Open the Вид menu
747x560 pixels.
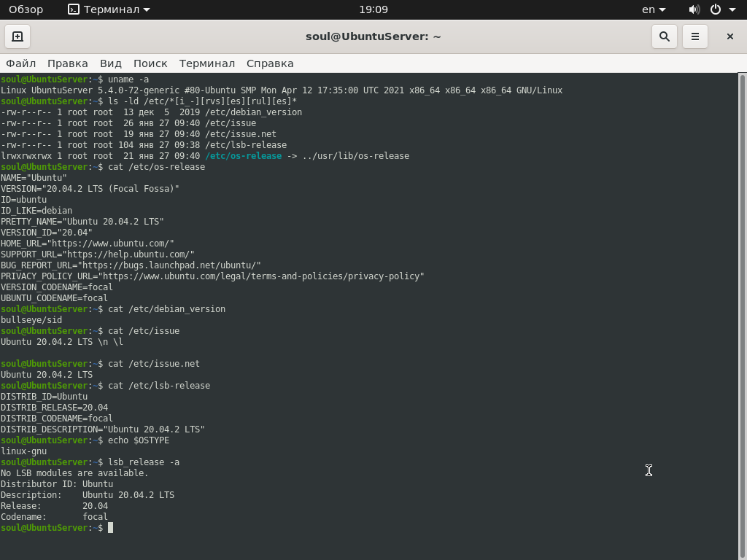[111, 63]
